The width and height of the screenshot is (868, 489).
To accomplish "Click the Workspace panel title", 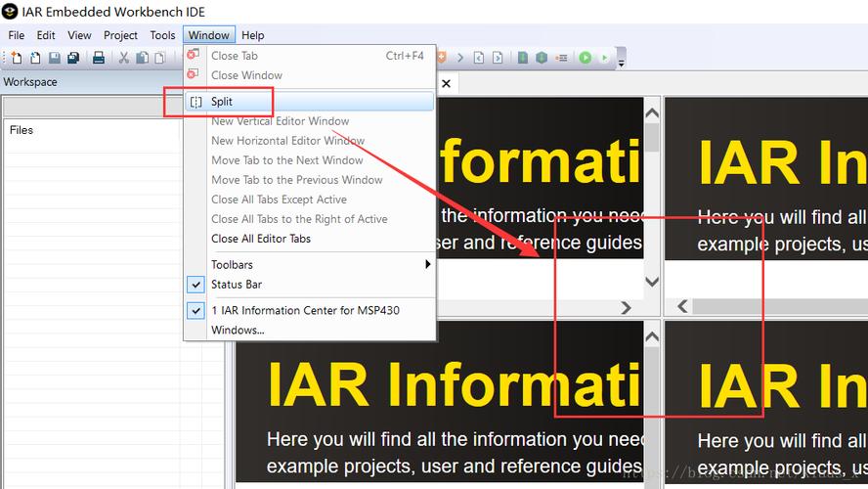I will coord(30,82).
